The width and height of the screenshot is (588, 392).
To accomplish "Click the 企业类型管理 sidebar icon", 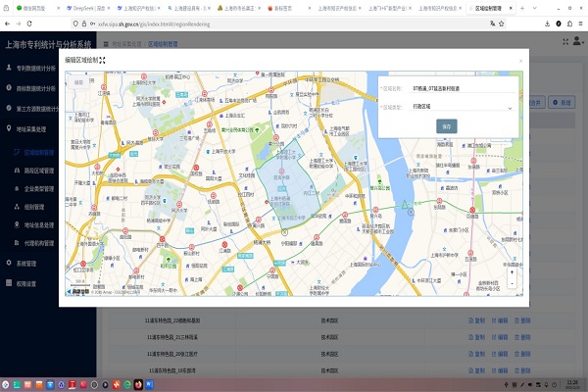I will (17, 188).
